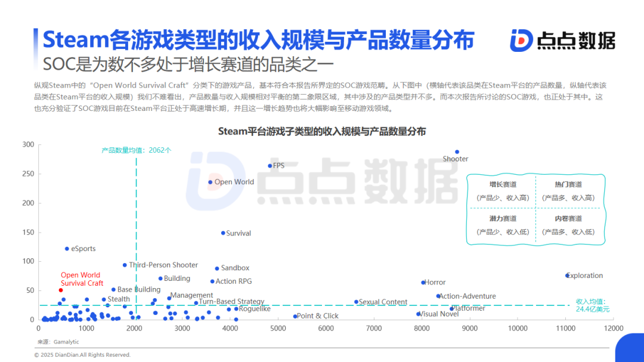Click the Exploration marker on the far right
The width and height of the screenshot is (644, 362).
pyautogui.click(x=566, y=276)
